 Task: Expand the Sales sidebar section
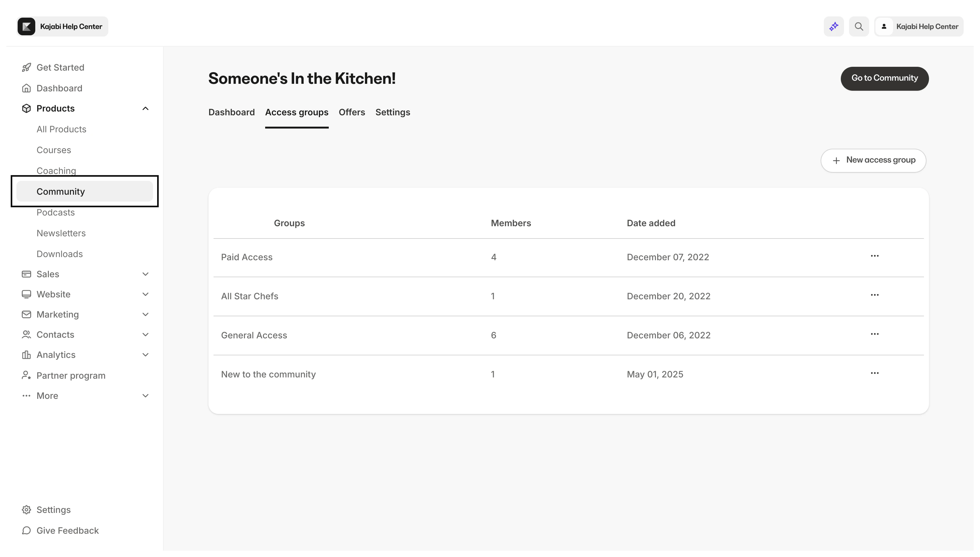click(x=145, y=274)
